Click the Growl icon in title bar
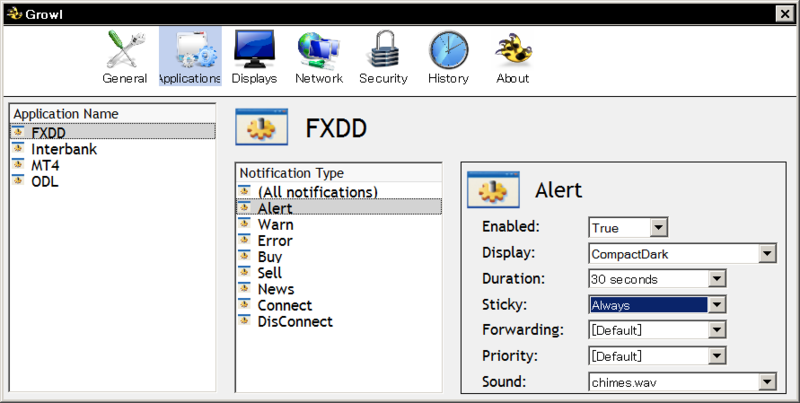 pyautogui.click(x=14, y=14)
